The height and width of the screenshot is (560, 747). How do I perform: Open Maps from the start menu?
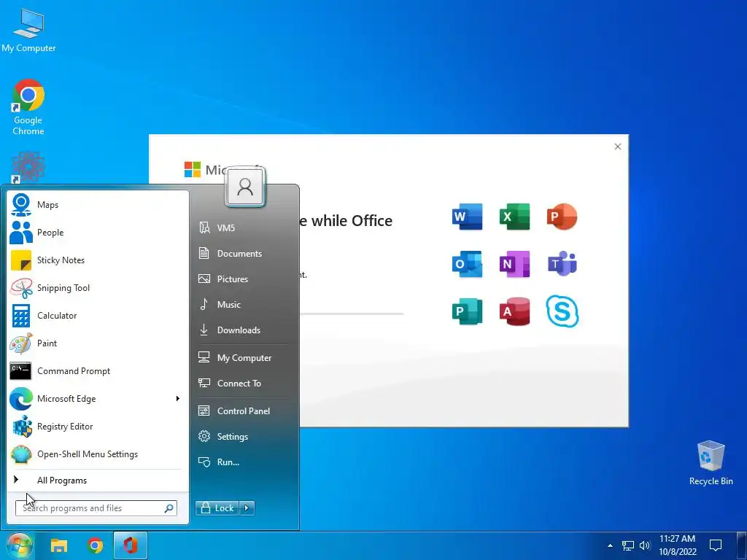click(x=98, y=205)
